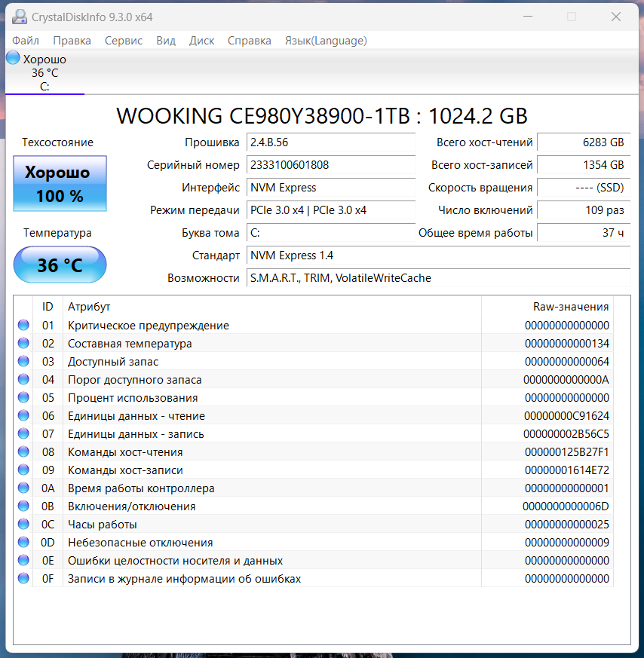Click the firmware field 2.4.B.56
This screenshot has width=644, height=658.
click(331, 142)
